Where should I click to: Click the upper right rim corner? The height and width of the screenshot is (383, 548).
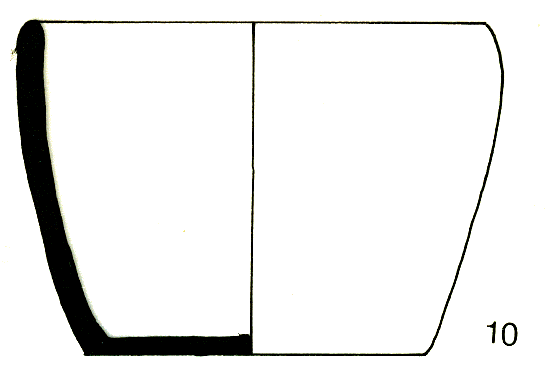tap(486, 24)
